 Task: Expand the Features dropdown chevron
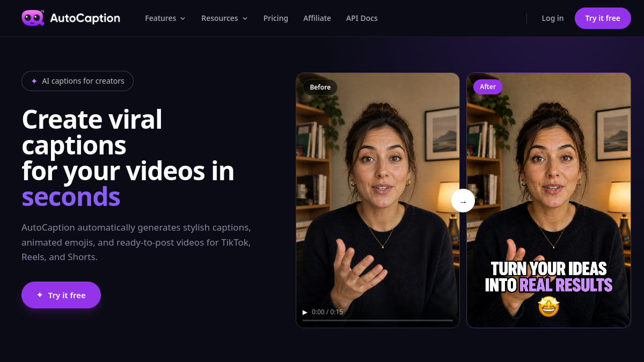coord(182,18)
